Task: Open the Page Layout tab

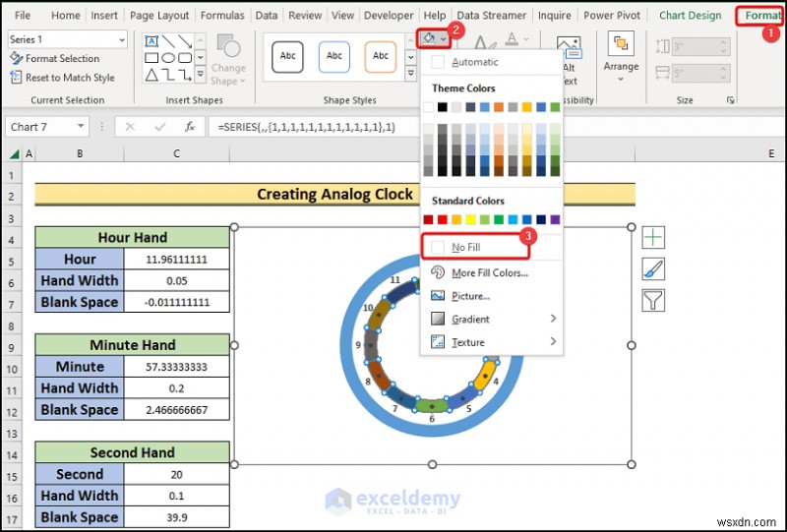Action: point(159,16)
